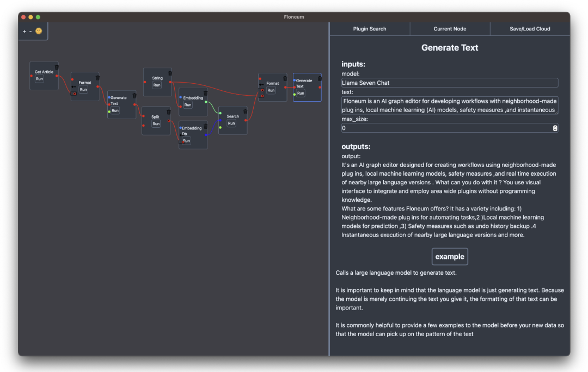Image resolution: width=588 pixels, height=372 pixels.
Task: Click the String node title
Action: [157, 78]
